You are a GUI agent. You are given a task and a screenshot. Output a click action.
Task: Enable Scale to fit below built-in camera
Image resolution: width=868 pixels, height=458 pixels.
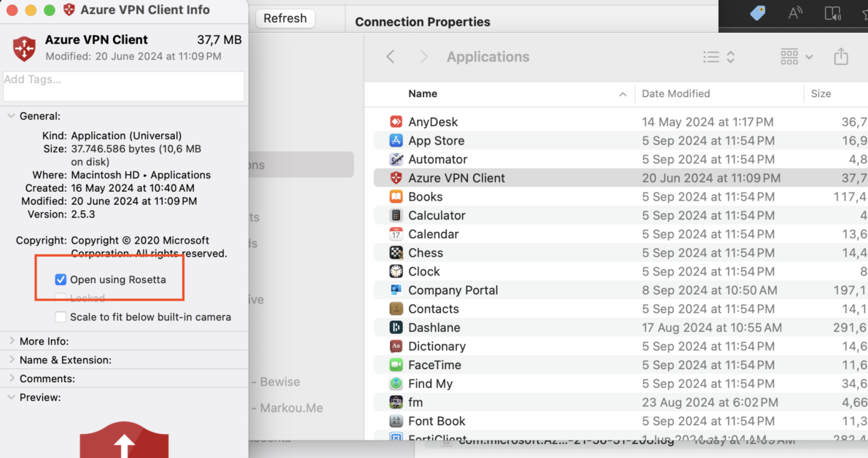click(60, 317)
